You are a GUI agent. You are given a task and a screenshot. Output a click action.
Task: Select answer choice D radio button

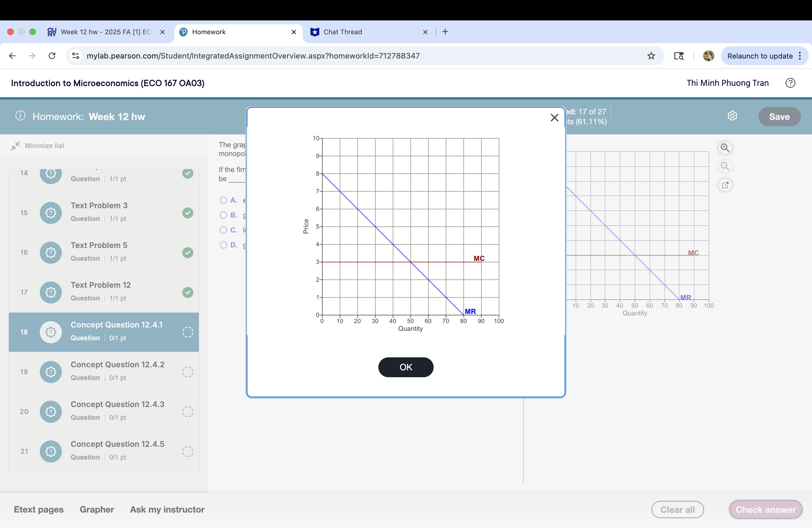tap(223, 245)
